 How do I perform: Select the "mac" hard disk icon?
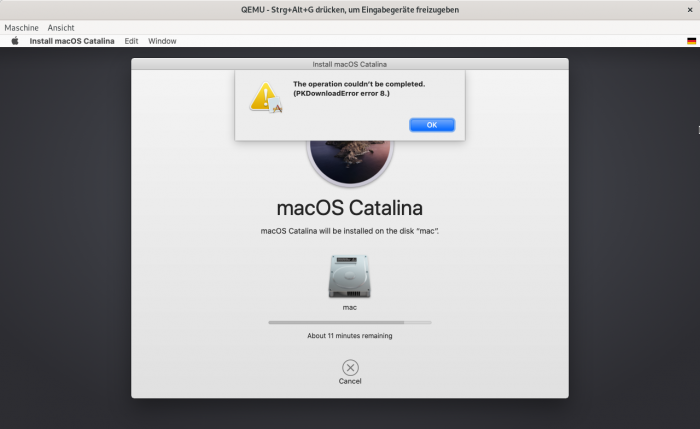(349, 276)
